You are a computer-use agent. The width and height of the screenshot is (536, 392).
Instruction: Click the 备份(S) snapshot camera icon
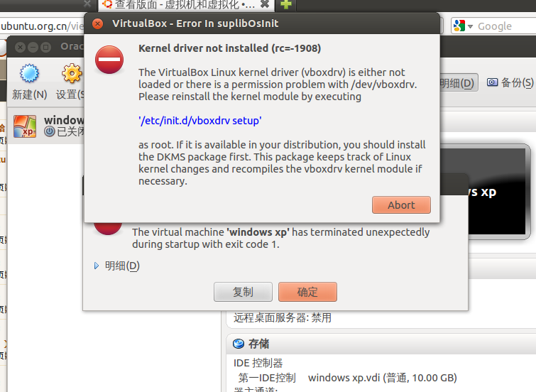coord(492,82)
